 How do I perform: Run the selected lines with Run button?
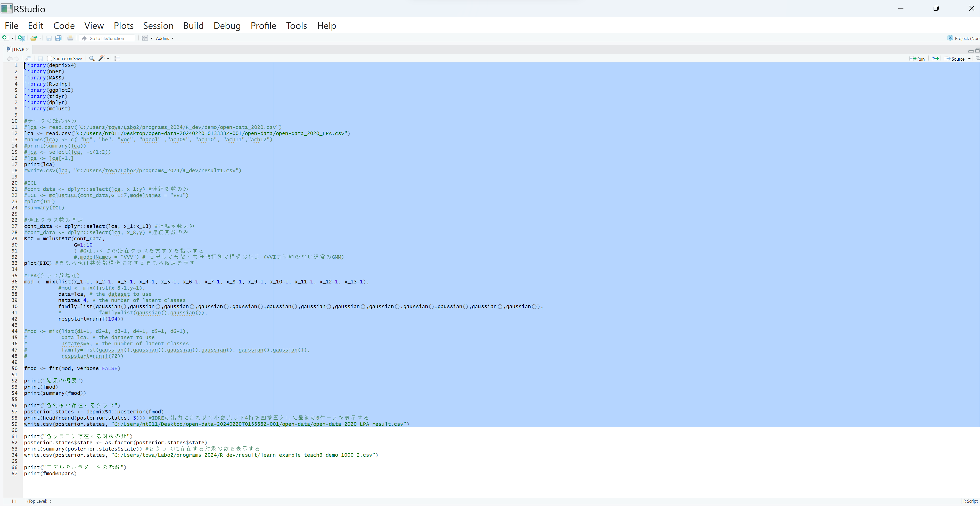click(x=917, y=59)
